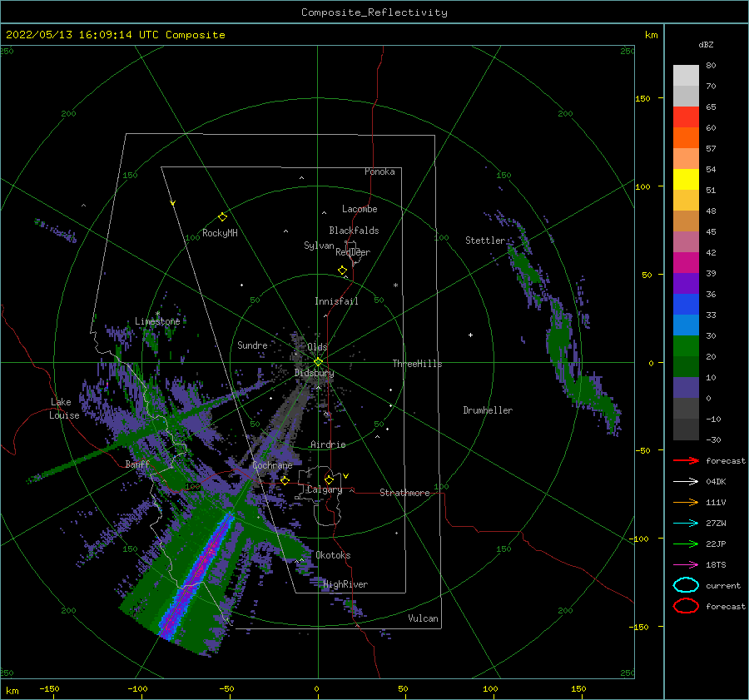Click the Ponoka town label
The height and width of the screenshot is (700, 749).
coord(379,171)
